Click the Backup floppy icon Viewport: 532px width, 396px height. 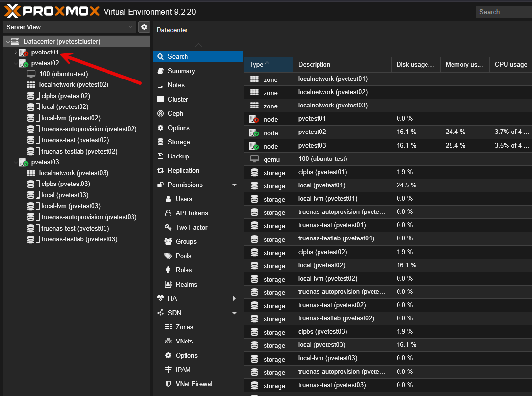pyautogui.click(x=160, y=156)
